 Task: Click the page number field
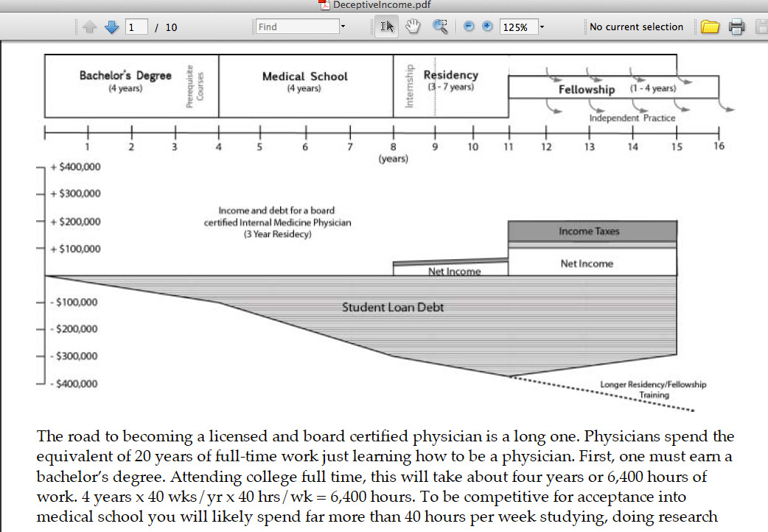pos(136,27)
